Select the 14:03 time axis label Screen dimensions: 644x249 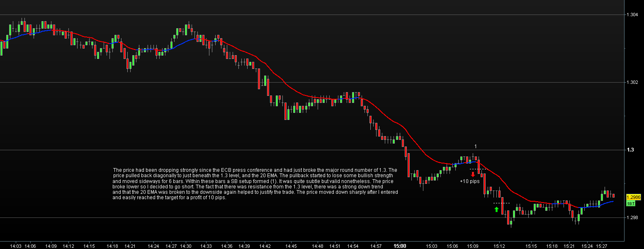(16, 246)
